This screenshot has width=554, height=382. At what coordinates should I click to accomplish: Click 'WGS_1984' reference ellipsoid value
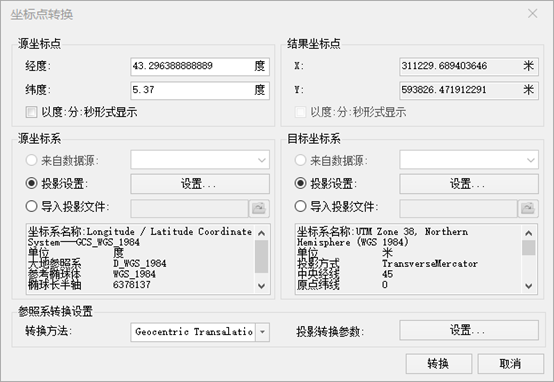(x=134, y=274)
